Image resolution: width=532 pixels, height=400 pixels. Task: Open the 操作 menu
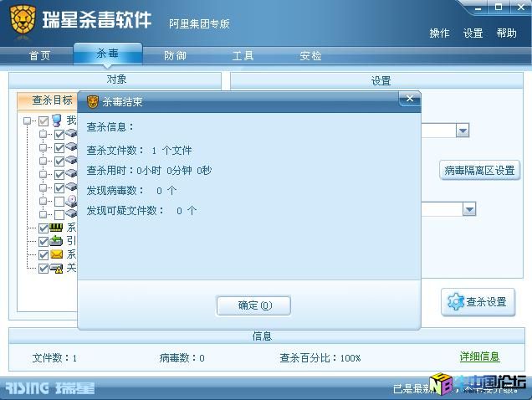click(439, 33)
